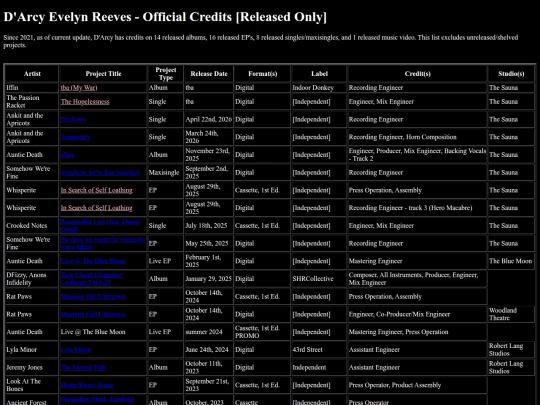Select the 'summer 2024' date cell
Screen dimensions: 540x405
pos(209,332)
